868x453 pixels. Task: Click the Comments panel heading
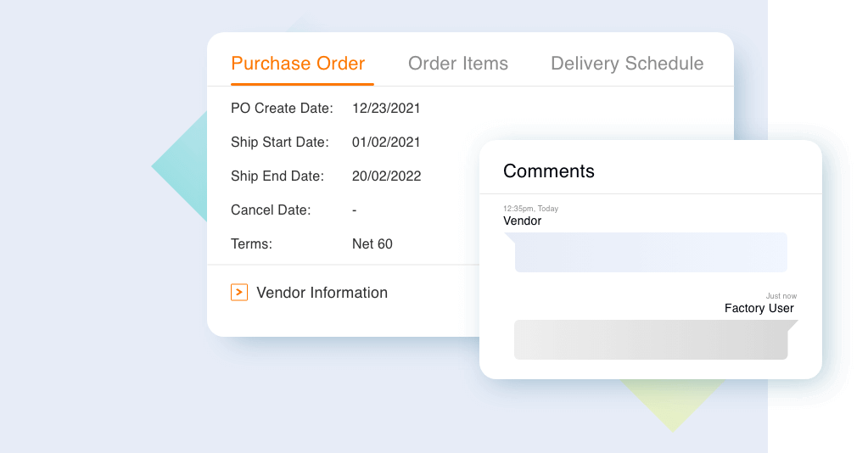pos(549,171)
